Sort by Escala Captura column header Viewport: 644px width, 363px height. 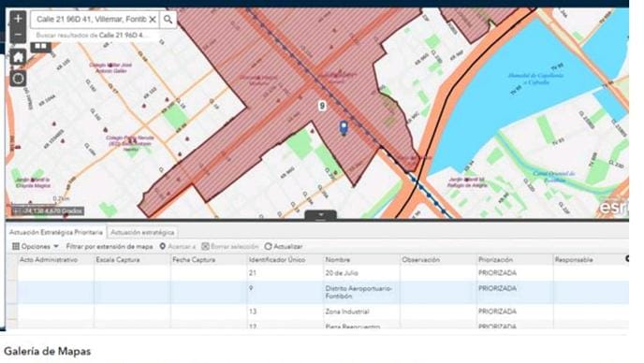[132, 259]
